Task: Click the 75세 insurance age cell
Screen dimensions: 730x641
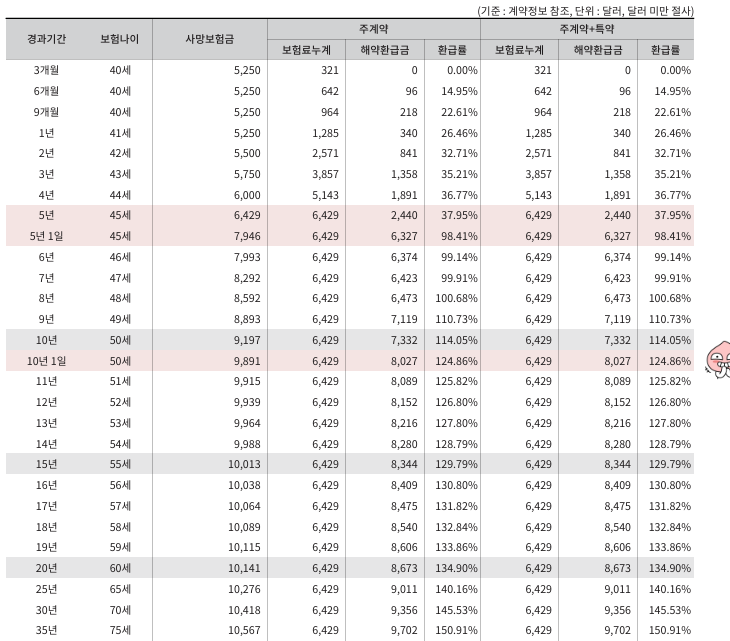Action: (120, 630)
